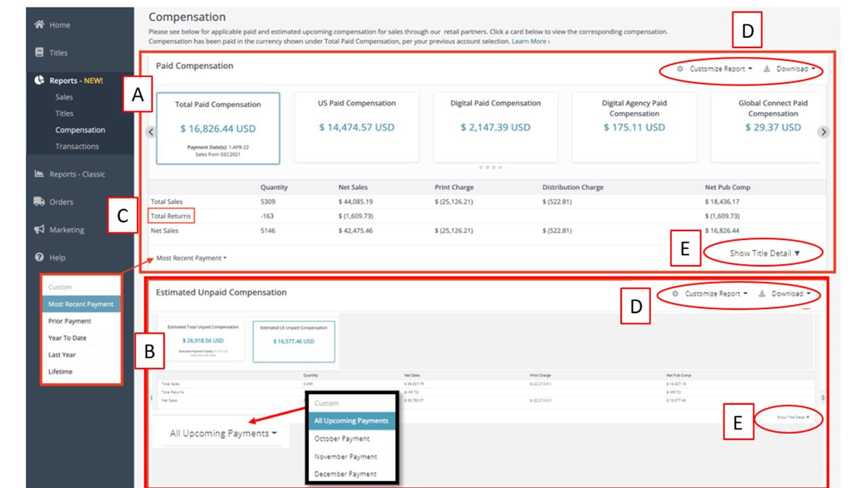The width and height of the screenshot is (868, 488).
Task: Select Global Connect Paid Compensation card
Action: pos(765,127)
